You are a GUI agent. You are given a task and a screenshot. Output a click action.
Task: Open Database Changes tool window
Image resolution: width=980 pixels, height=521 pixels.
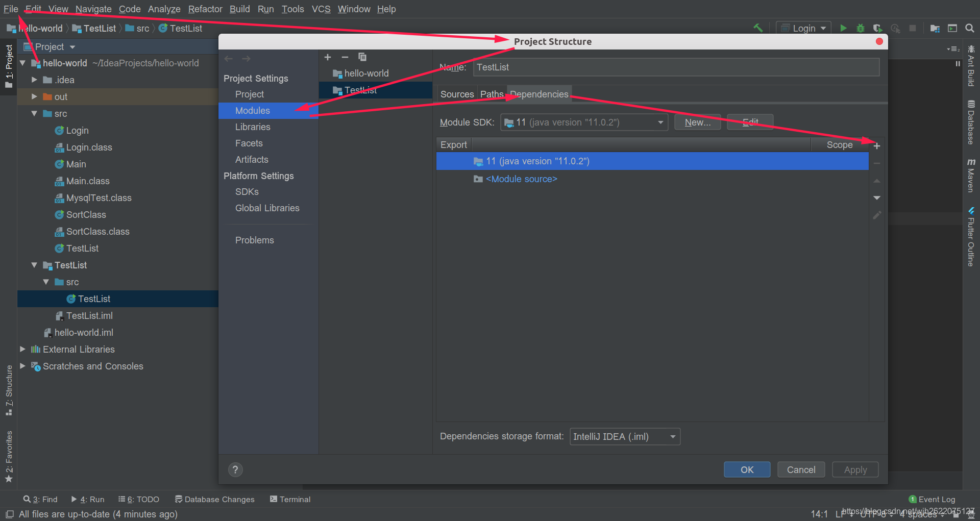(x=214, y=499)
